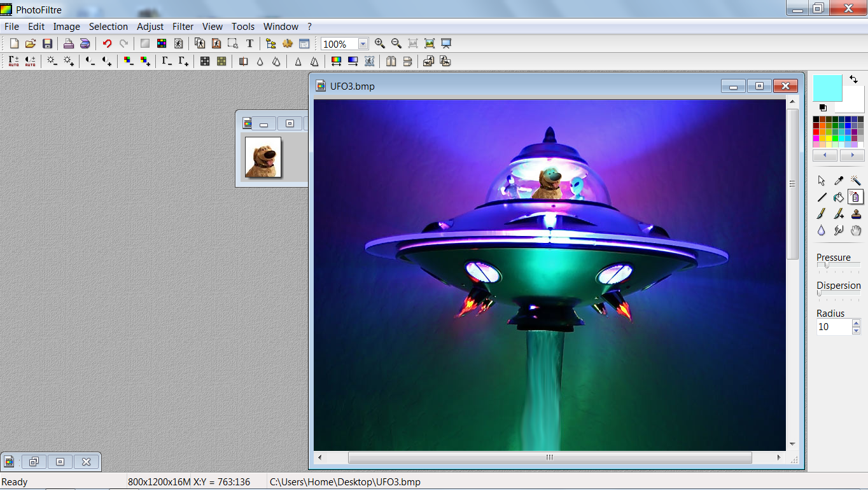Viewport: 868px width, 491px height.
Task: Zoom in with magnifier plus icon
Action: (x=380, y=43)
